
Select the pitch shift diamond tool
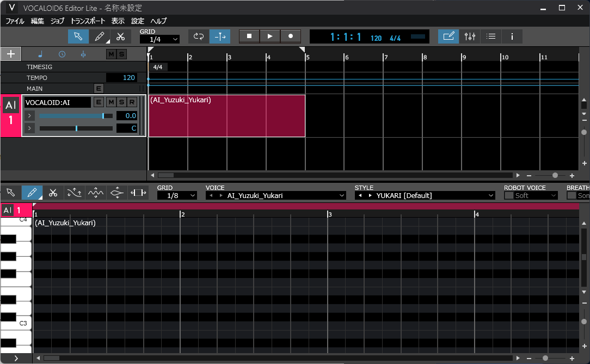116,193
